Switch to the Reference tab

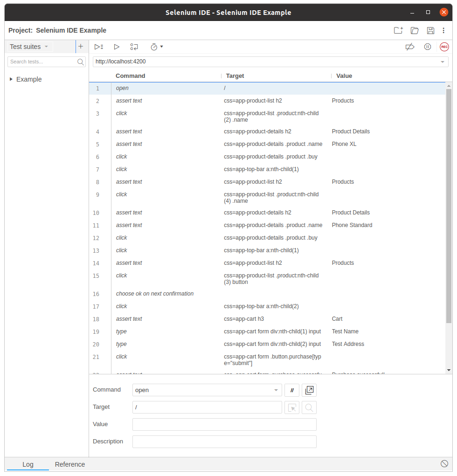(70, 464)
